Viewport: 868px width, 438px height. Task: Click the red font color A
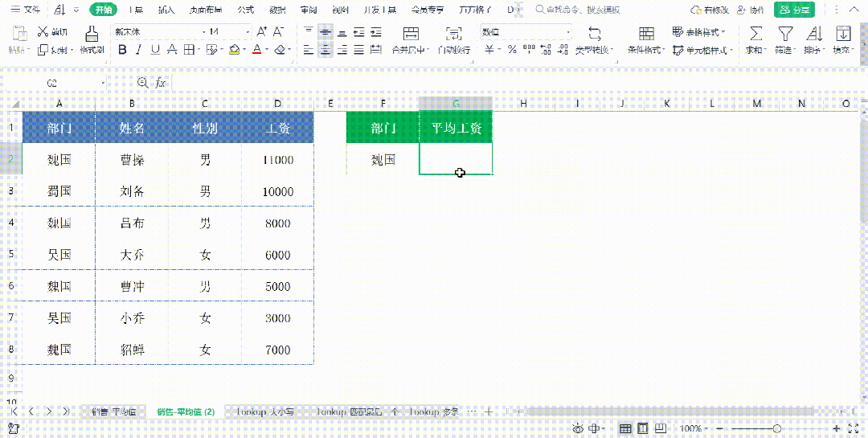point(256,50)
